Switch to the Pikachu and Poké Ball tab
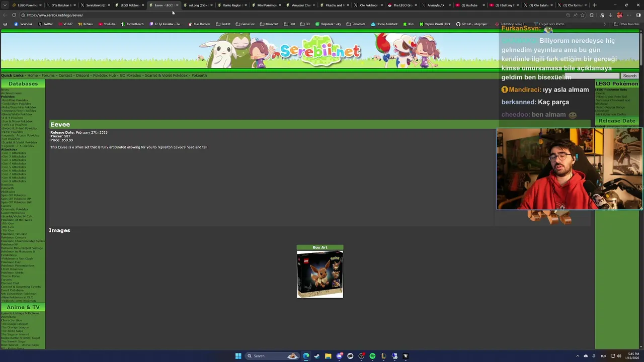Screen dimensions: 644x362 point(334,5)
